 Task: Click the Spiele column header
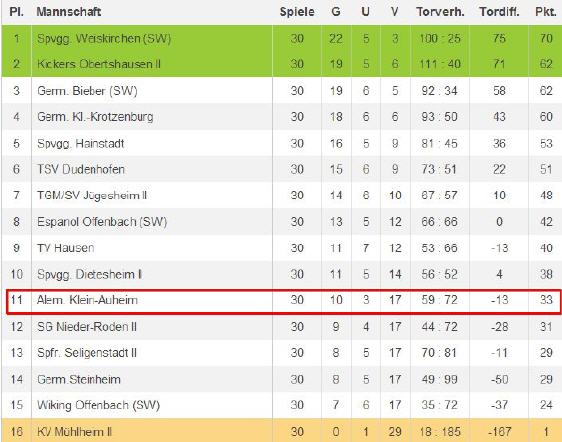(297, 12)
